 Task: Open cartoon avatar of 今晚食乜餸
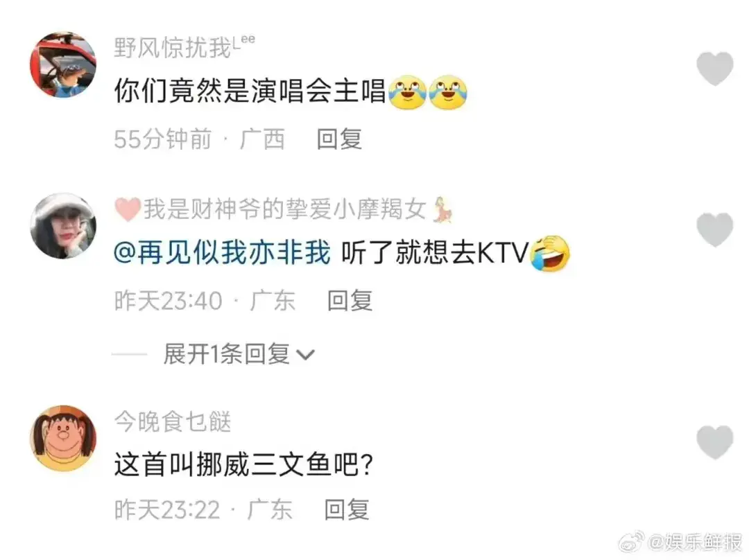[63, 438]
